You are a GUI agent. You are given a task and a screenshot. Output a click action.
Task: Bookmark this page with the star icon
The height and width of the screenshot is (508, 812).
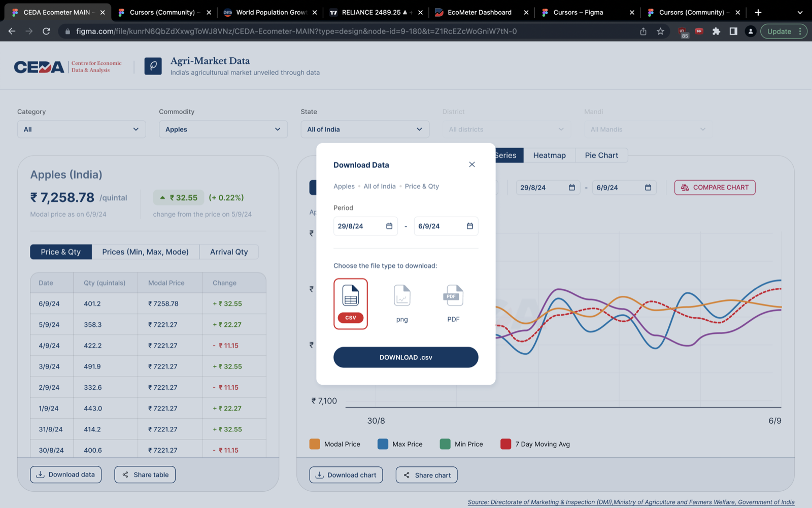(660, 31)
